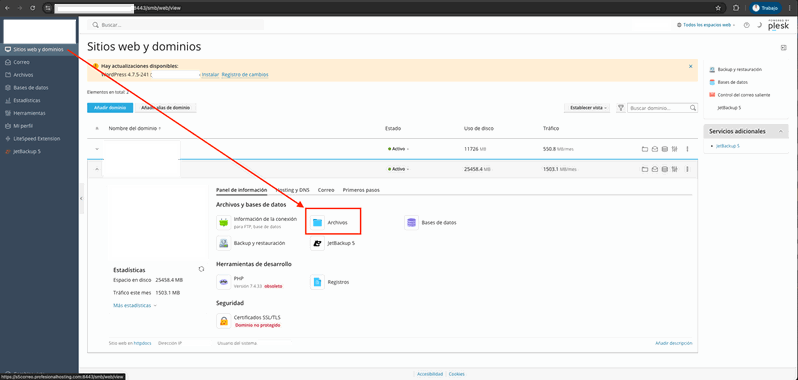The image size is (798, 380).
Task: Refresh the Estadísticas usage figures
Action: pyautogui.click(x=201, y=269)
